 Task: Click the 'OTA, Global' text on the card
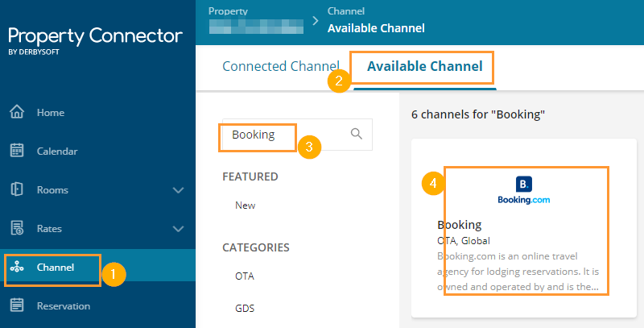(x=464, y=240)
